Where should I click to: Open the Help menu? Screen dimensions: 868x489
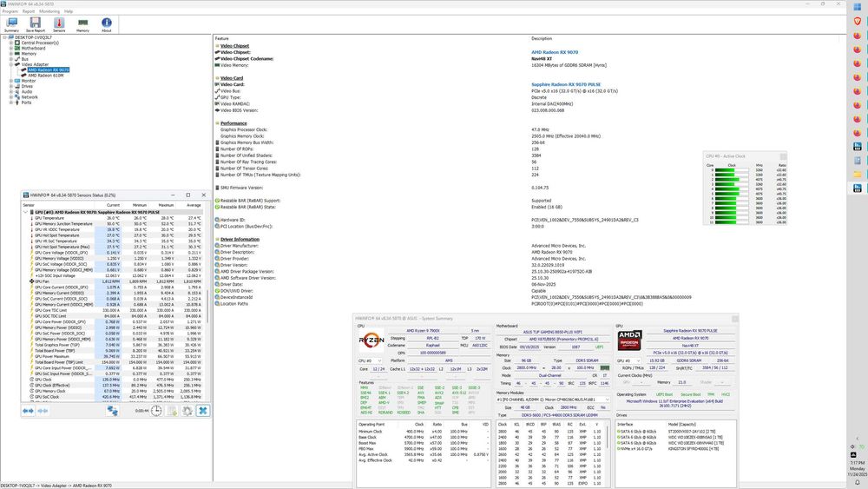point(69,11)
